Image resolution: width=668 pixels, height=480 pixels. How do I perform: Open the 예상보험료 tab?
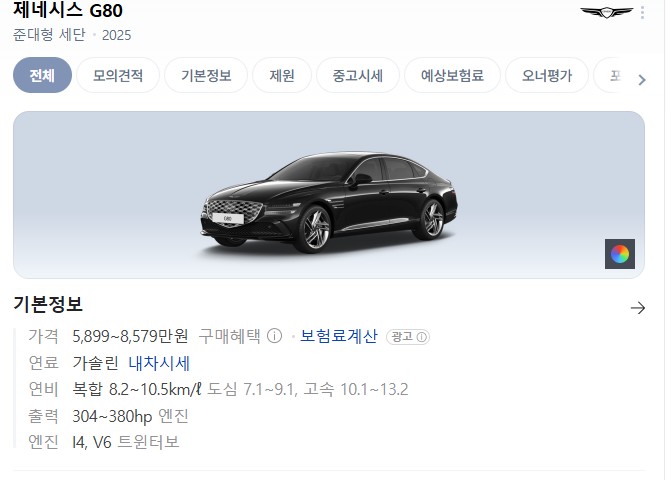(x=452, y=75)
